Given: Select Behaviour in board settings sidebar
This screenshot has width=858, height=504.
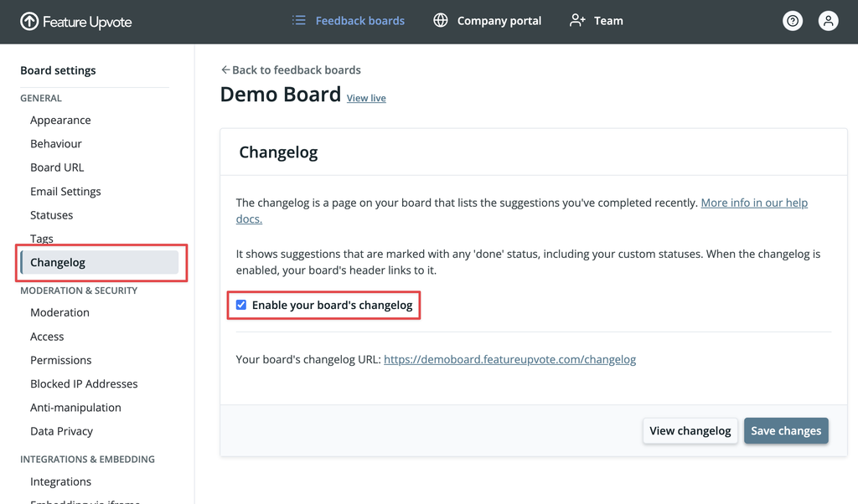Looking at the screenshot, I should [x=56, y=144].
